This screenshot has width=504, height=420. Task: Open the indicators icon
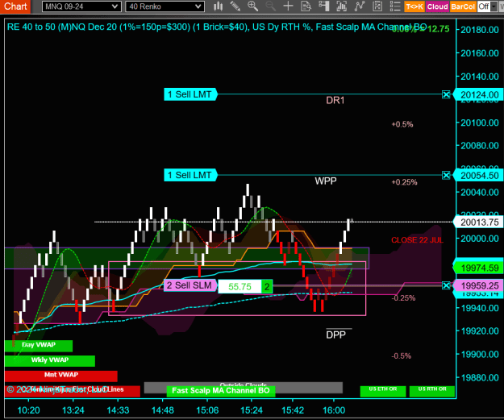[x=341, y=6]
